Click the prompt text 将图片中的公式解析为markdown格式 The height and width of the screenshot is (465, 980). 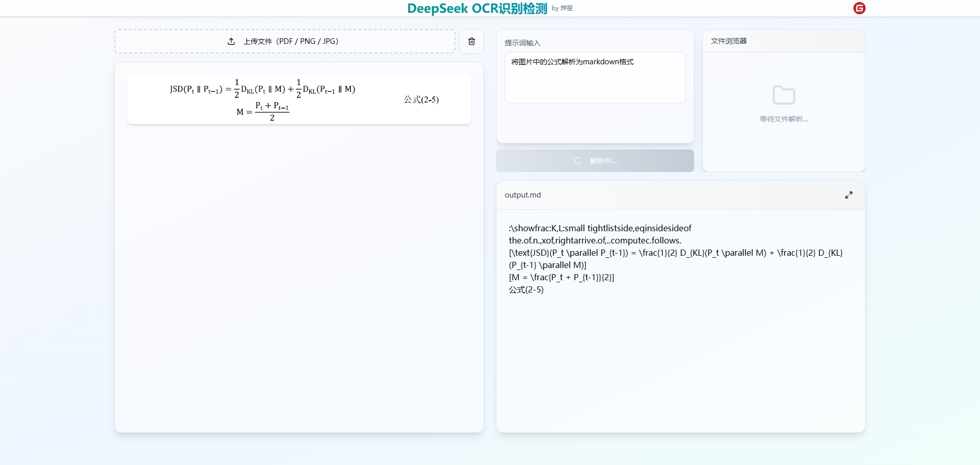point(572,61)
